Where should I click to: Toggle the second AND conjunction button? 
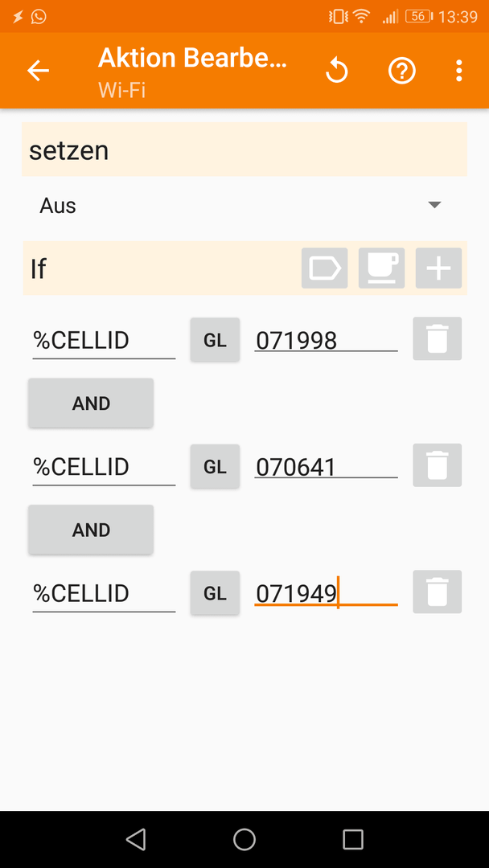(x=91, y=530)
